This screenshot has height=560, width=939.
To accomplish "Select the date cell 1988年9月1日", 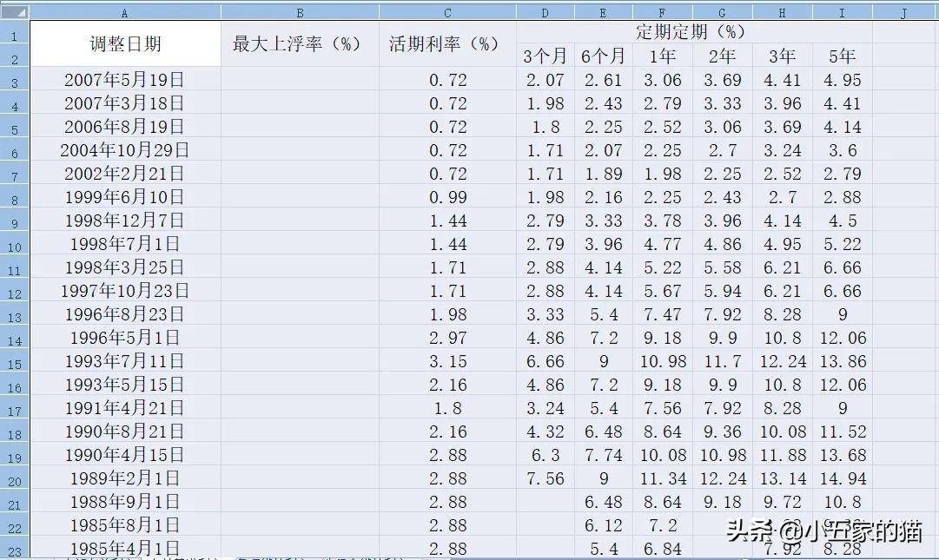I will pos(125,501).
